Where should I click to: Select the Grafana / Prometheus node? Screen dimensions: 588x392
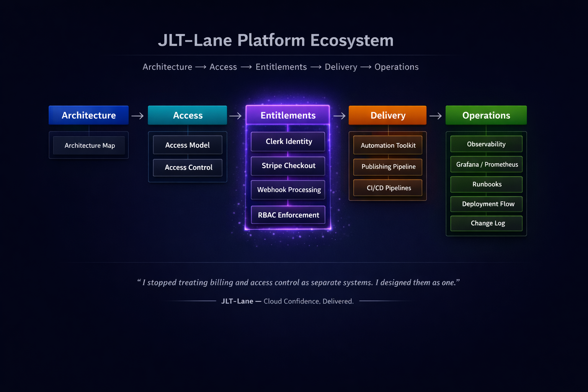[486, 164]
